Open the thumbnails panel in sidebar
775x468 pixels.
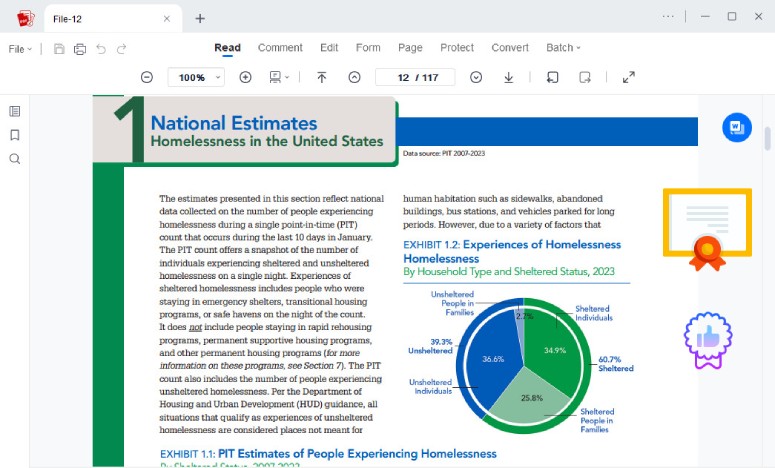coord(15,111)
